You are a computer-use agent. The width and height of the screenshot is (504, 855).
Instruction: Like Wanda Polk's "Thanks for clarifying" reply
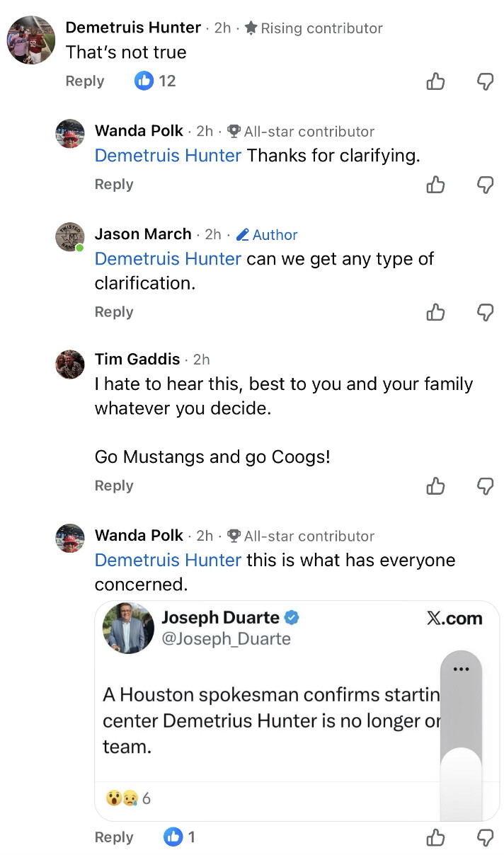(435, 185)
